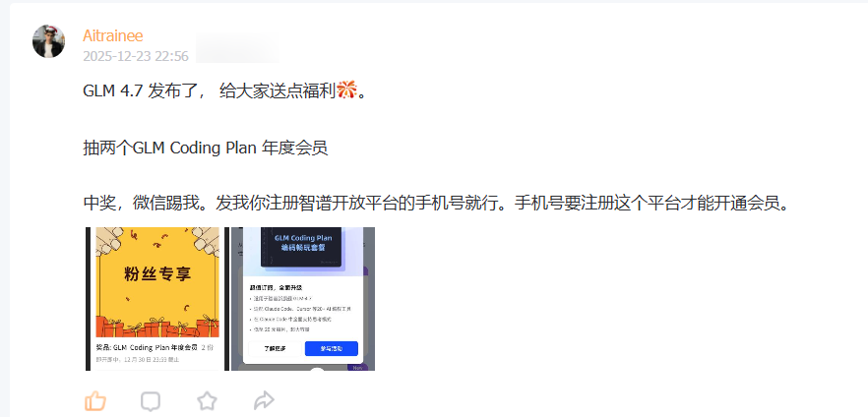Click the 粉丝专享 heading text in the image
This screenshot has width=868, height=417.
pyautogui.click(x=157, y=273)
